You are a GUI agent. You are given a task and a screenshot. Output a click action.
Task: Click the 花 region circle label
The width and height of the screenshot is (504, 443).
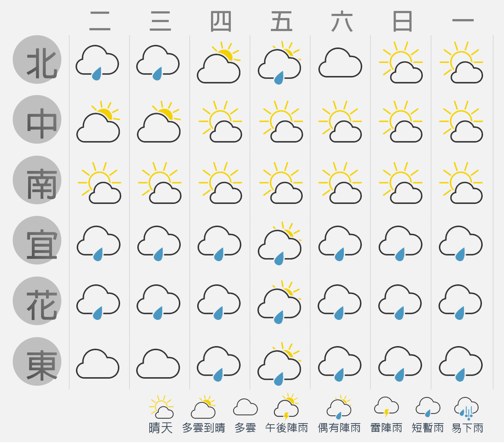point(37,301)
